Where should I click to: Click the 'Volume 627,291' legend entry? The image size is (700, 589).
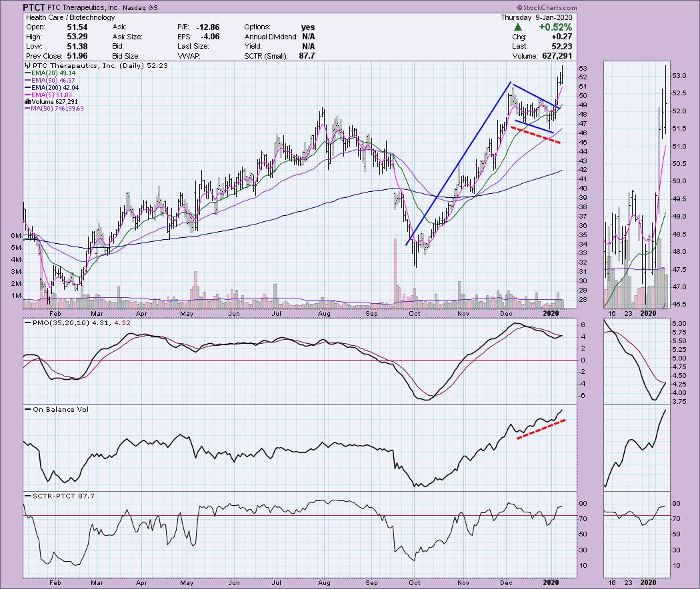(51, 102)
